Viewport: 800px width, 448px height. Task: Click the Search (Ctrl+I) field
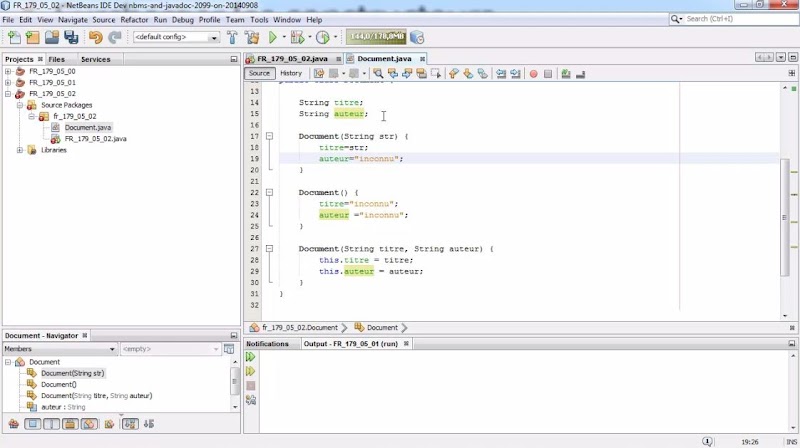[x=740, y=19]
